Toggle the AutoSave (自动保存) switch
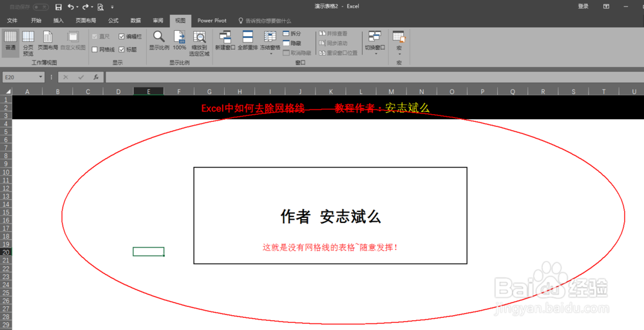This screenshot has width=644, height=330. click(x=40, y=7)
